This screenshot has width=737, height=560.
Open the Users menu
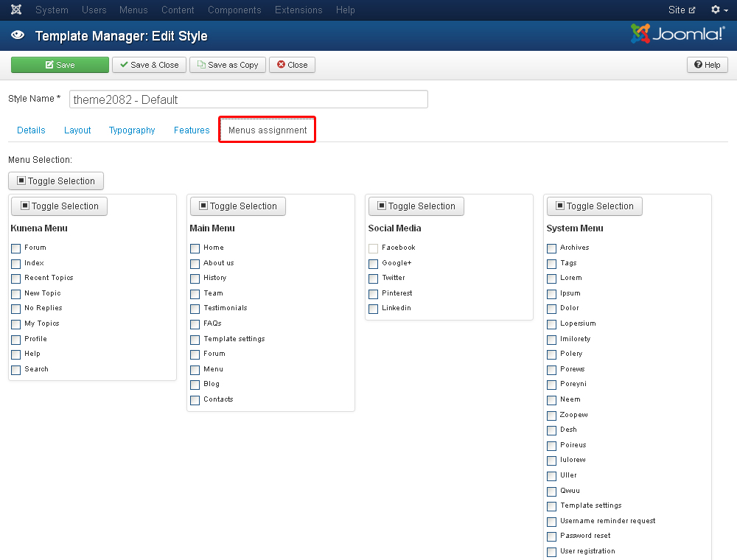[94, 10]
